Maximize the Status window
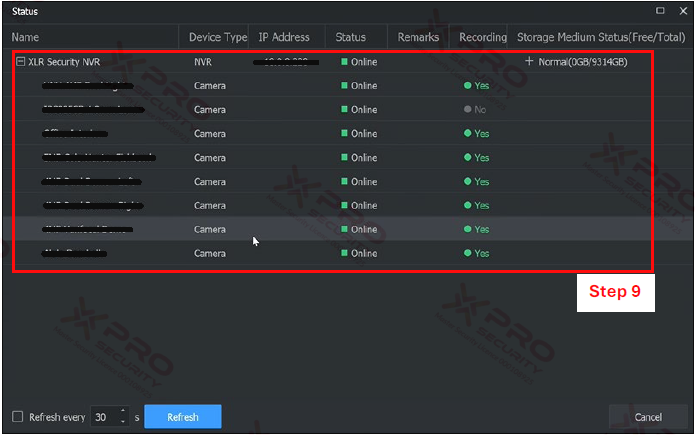Screen dimensions: 695x435 point(660,11)
